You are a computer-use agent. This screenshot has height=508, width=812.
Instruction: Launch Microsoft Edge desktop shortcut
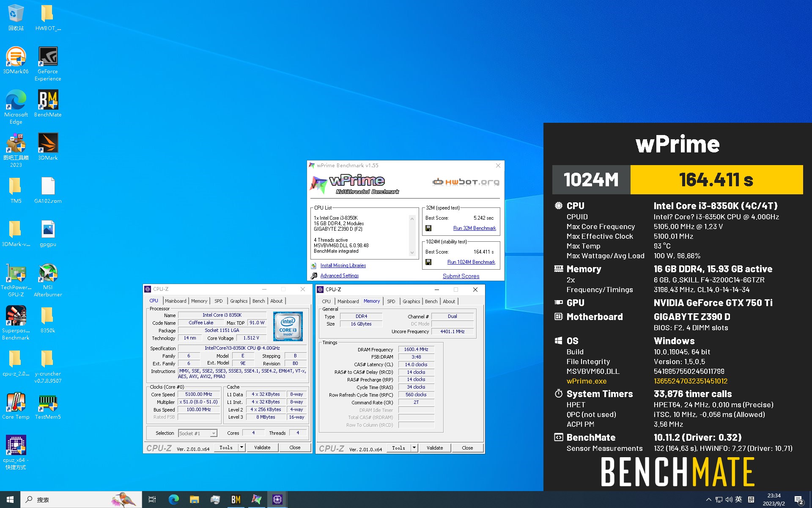click(x=16, y=107)
